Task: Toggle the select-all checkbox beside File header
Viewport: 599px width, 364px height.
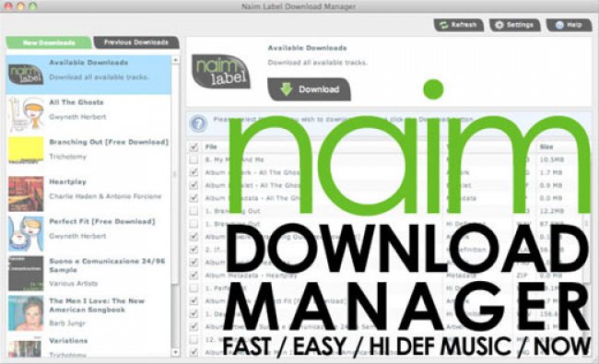Action: coord(194,147)
